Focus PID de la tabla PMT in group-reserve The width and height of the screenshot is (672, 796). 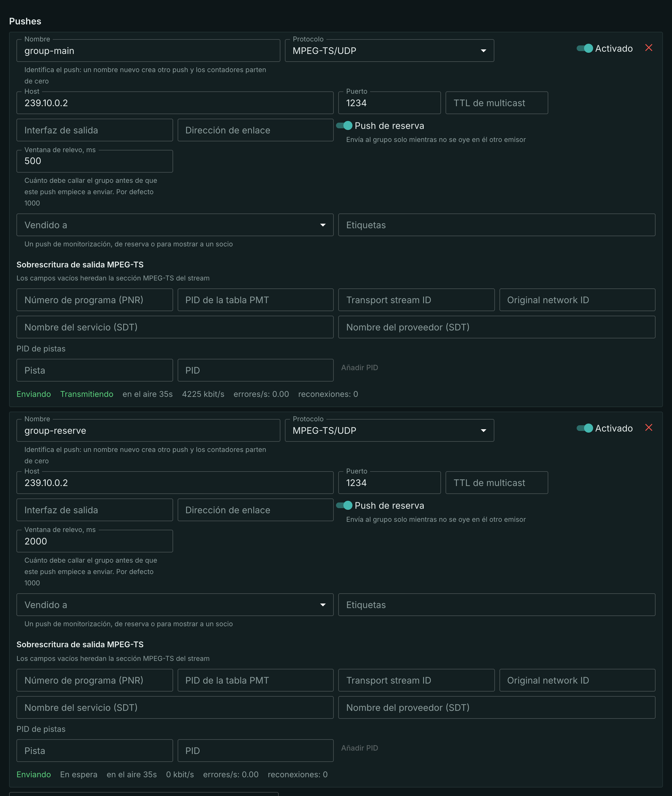[x=255, y=680]
